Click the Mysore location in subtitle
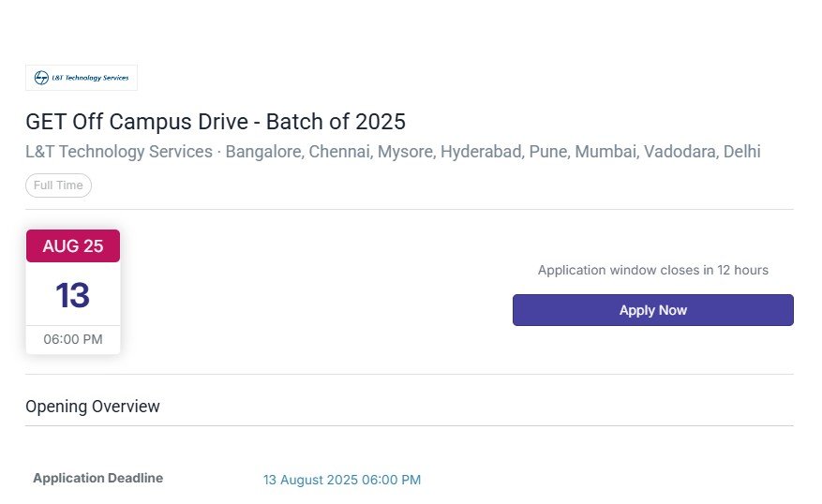 coord(405,152)
